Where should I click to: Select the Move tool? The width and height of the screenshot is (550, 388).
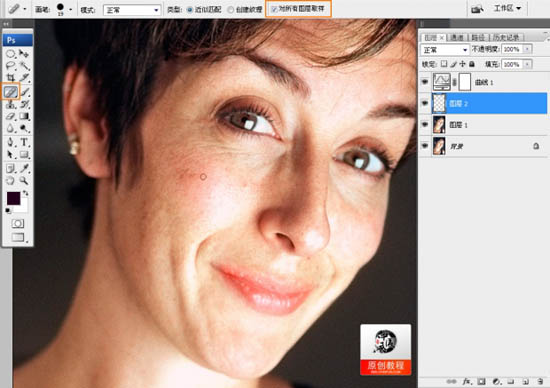coord(24,54)
